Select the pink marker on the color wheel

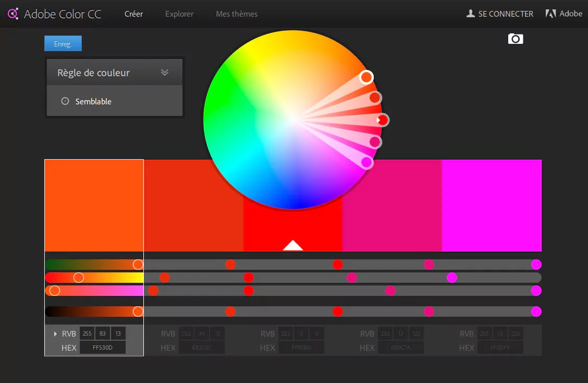click(x=375, y=142)
